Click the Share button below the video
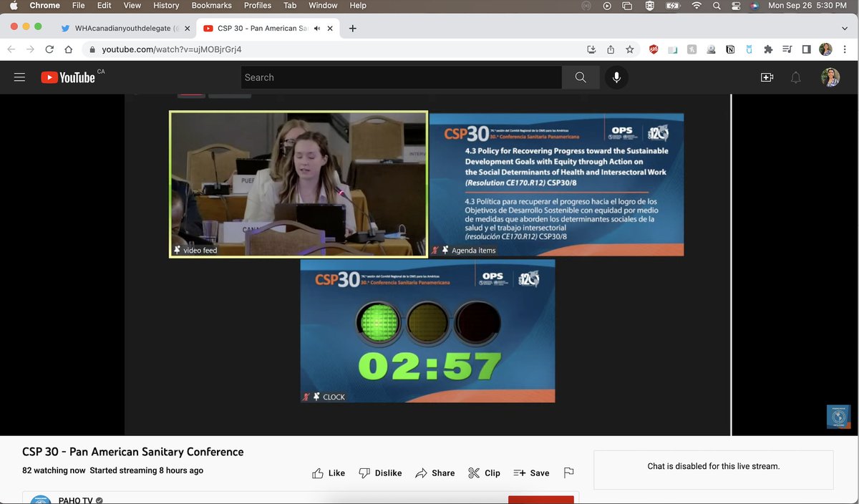This screenshot has width=859, height=504. coord(435,472)
